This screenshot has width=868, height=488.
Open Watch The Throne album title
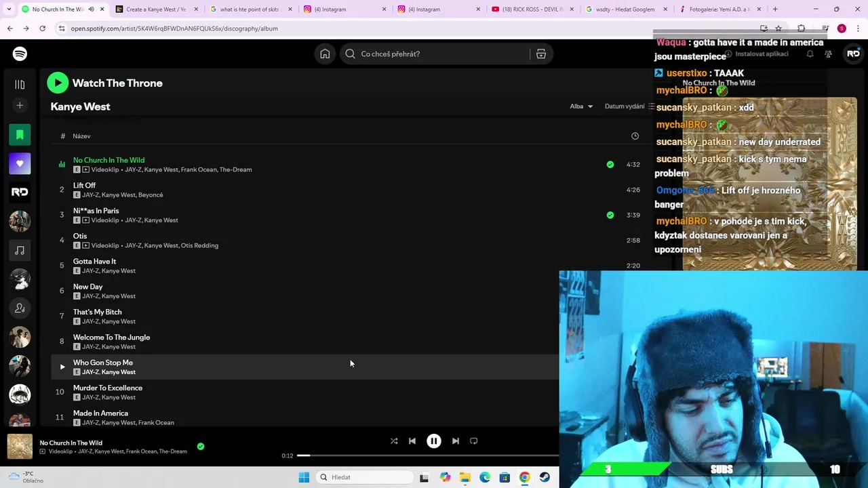(117, 83)
